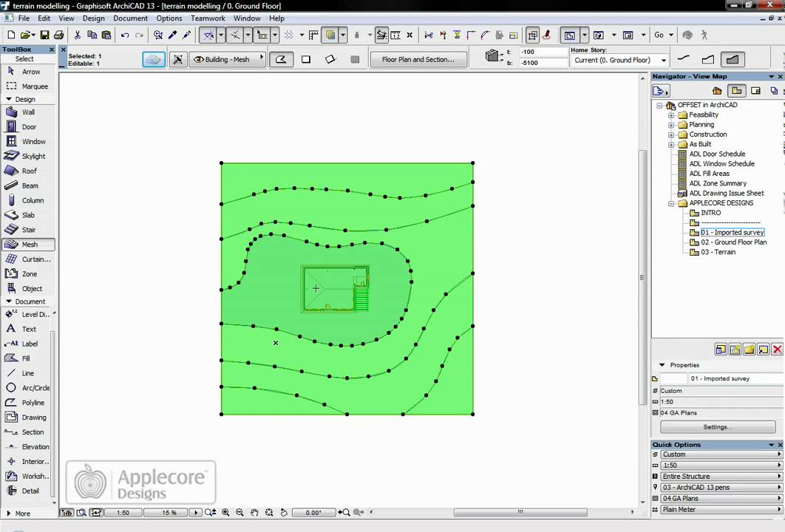Screen dimensions: 785x532
Task: Click the Print icon in toolbar
Action: click(x=58, y=35)
